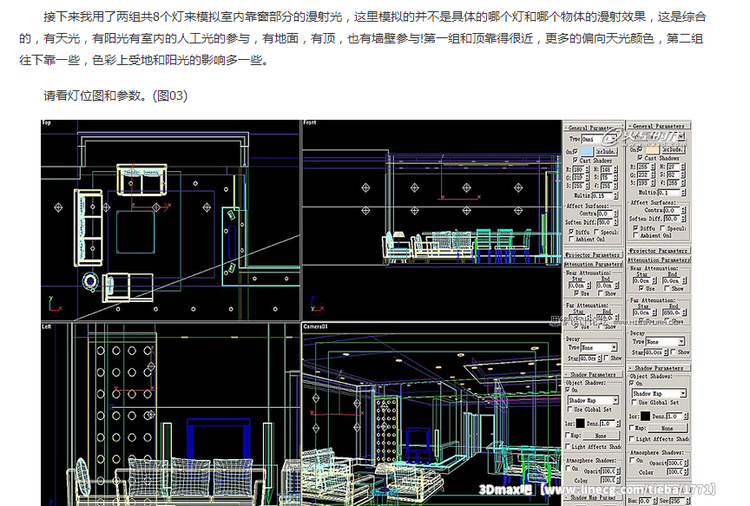The image size is (750, 506).
Task: Collapse Attenuation Parameters rollout in right panel
Action: click(x=659, y=260)
